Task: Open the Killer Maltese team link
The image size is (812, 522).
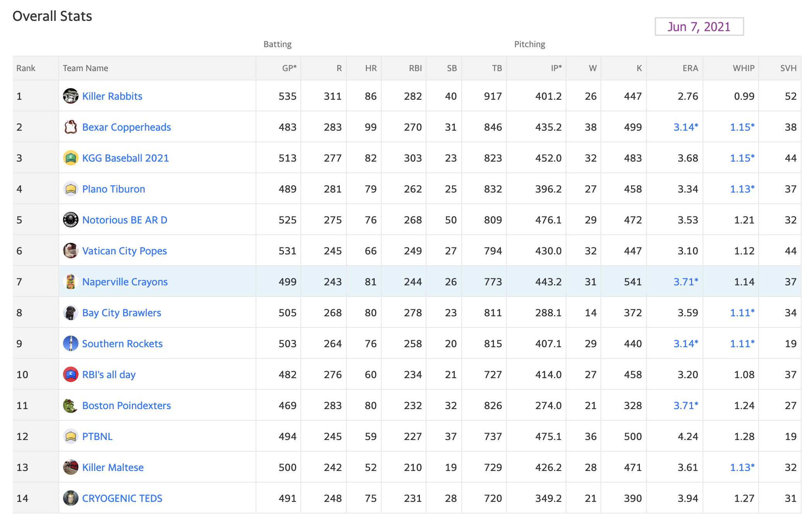Action: tap(113, 467)
